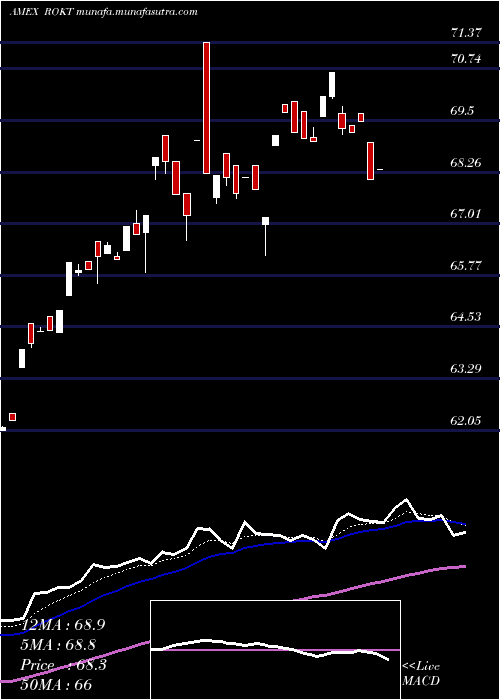Image resolution: width=500 pixels, height=700 pixels.
Task: Click the 67.01 price level label
Action: (466, 214)
